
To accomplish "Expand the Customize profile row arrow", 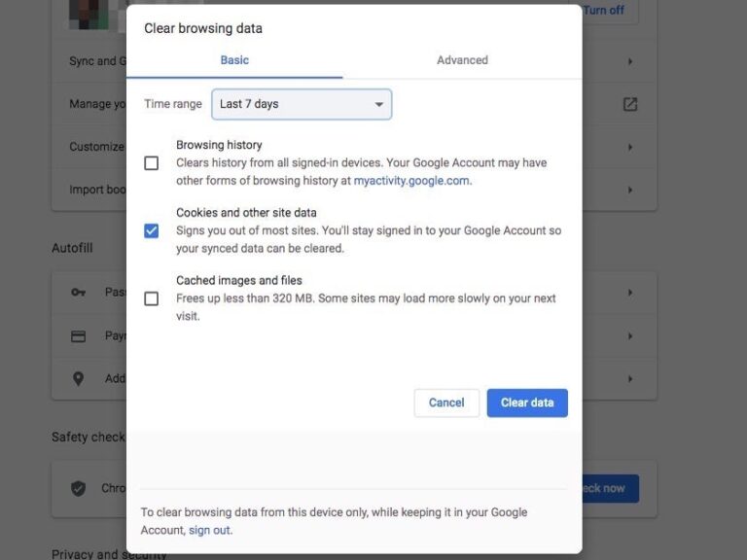I will 630,147.
